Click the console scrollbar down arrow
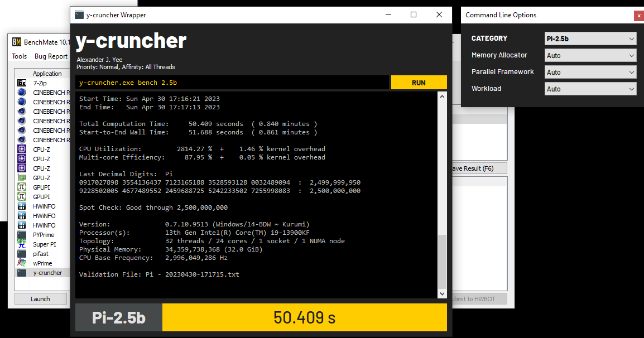Viewport: 644px width, 338px height. click(442, 293)
